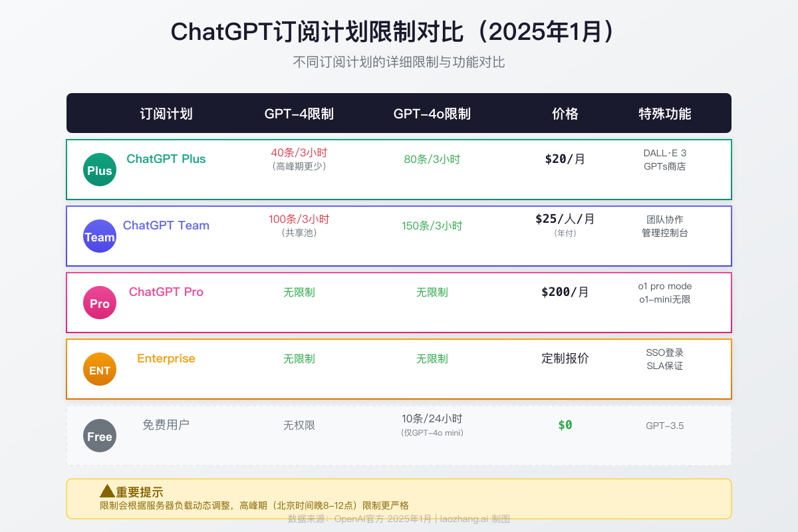
Task: Click the GPTs商店 feature text
Action: 665,166
